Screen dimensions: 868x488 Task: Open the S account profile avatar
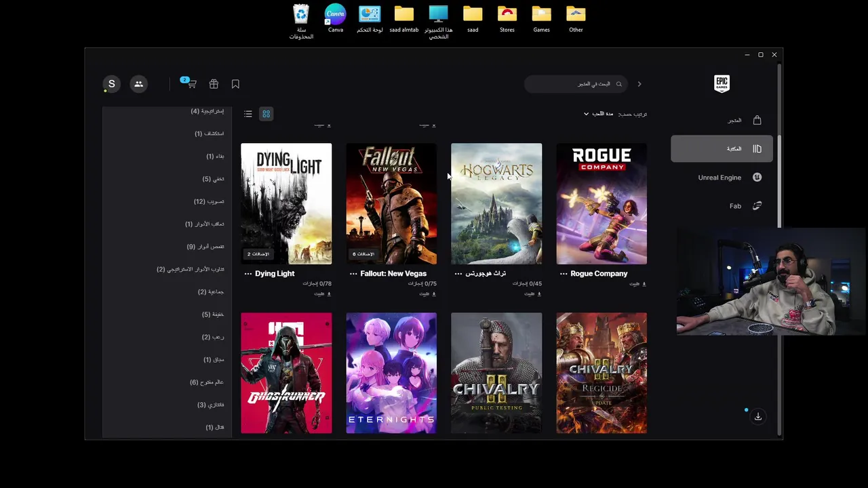111,84
